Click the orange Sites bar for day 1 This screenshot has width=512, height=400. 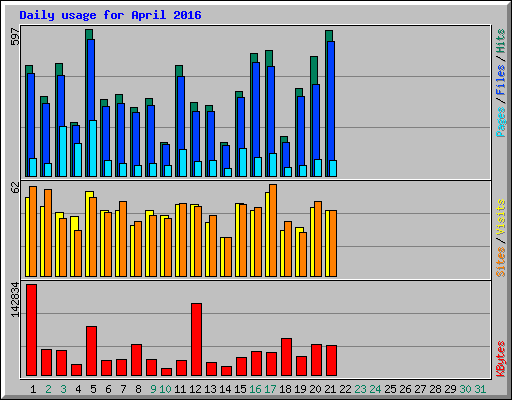click(x=33, y=232)
